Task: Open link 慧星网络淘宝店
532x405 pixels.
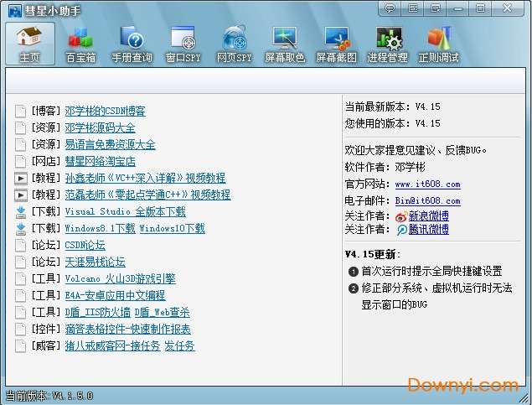Action: click(100, 161)
